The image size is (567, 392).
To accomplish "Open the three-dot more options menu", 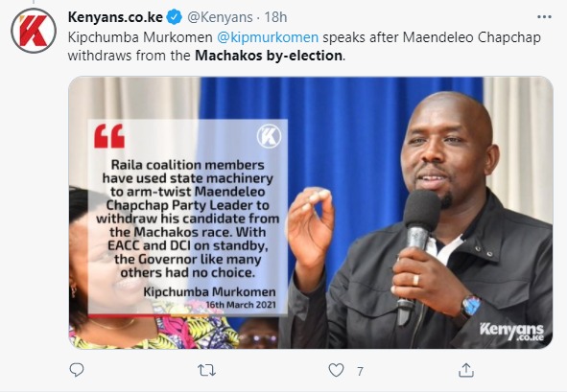I will click(x=544, y=17).
